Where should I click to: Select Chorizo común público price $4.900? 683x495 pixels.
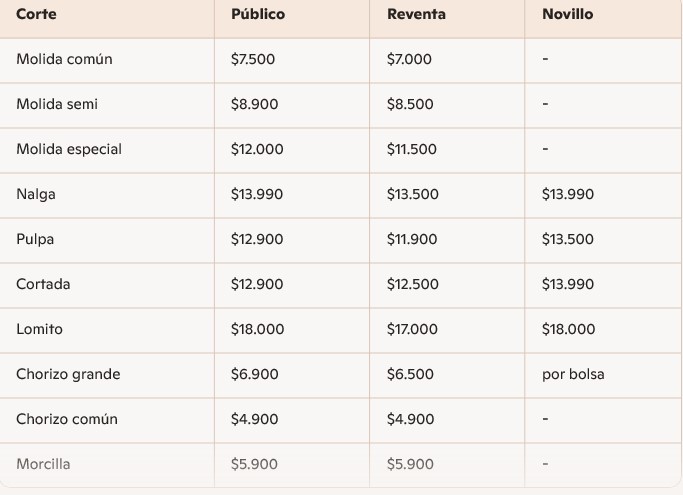tap(254, 419)
